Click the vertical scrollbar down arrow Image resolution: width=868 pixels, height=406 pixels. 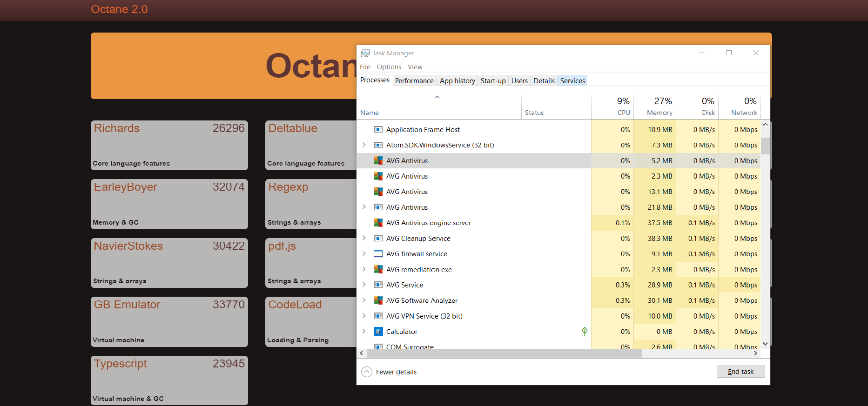pos(765,344)
